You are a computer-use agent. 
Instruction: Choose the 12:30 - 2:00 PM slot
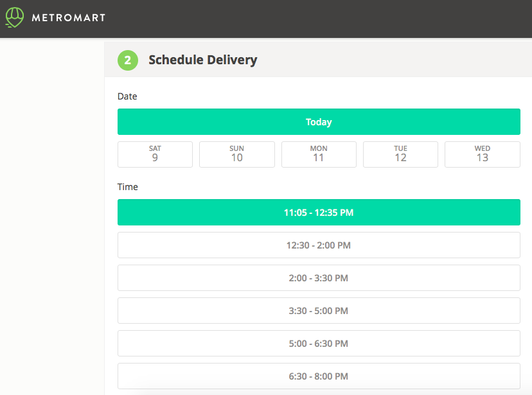[319, 245]
